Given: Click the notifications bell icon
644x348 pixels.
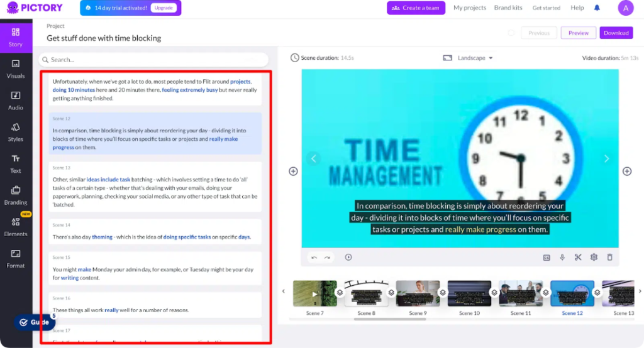Looking at the screenshot, I should [597, 8].
